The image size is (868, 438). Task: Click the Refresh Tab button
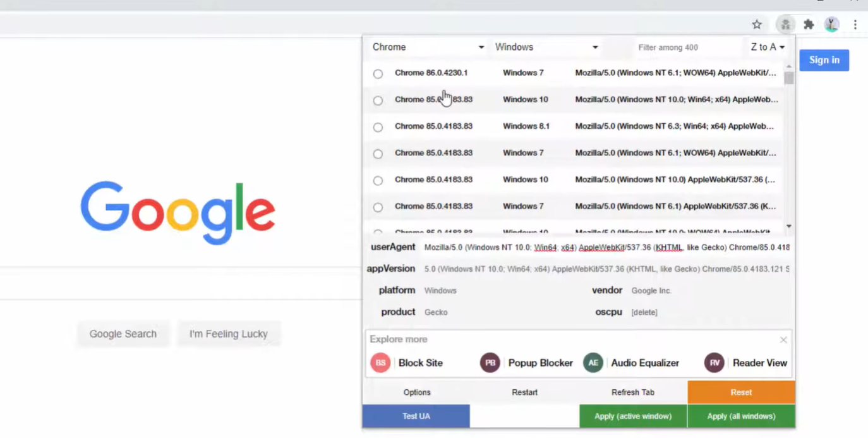633,392
